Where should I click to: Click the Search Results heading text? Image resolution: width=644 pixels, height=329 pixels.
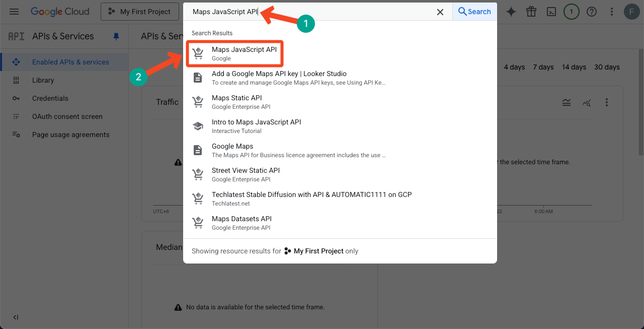click(212, 33)
